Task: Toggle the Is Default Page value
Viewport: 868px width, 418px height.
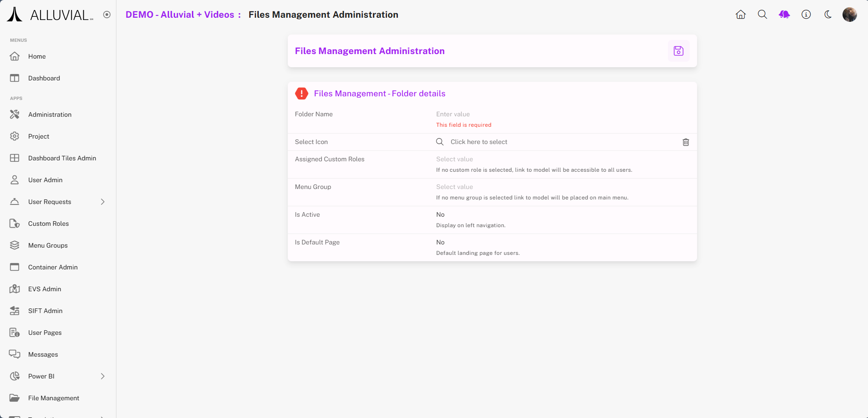Action: click(x=440, y=242)
